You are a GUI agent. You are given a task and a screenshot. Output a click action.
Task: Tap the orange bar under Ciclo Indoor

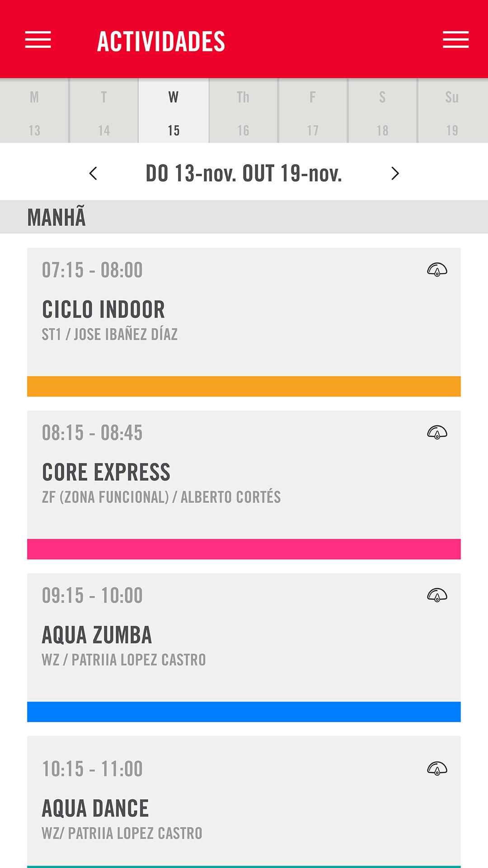(244, 387)
